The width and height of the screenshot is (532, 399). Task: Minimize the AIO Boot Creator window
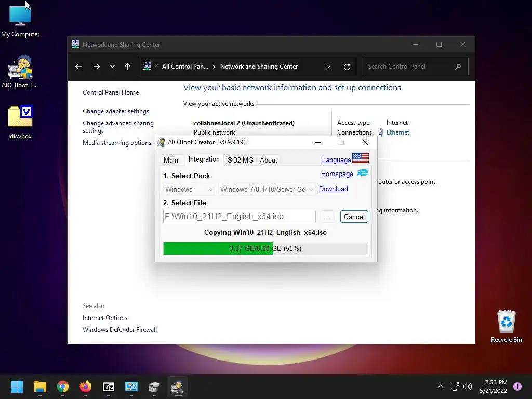(x=318, y=142)
